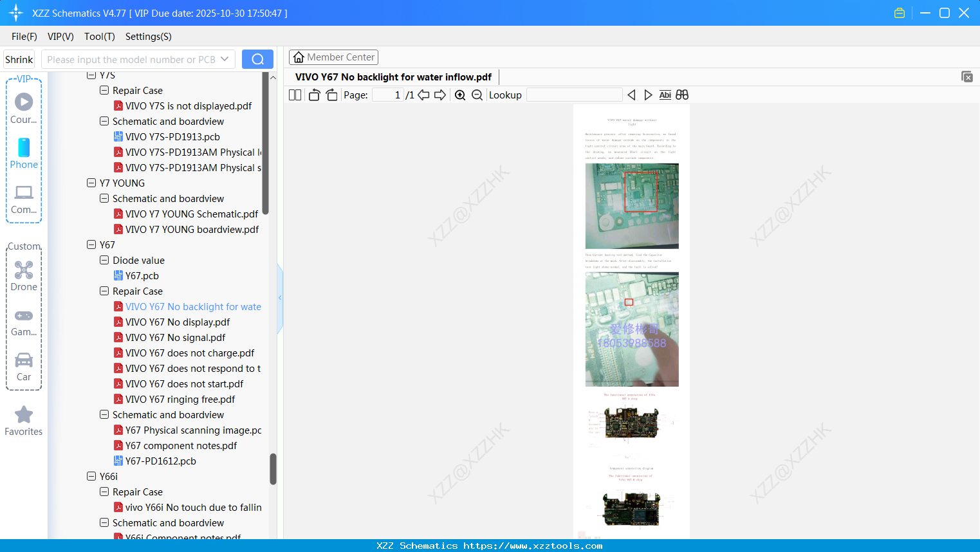
Task: Open the Drone category in sidebar
Action: 24,276
